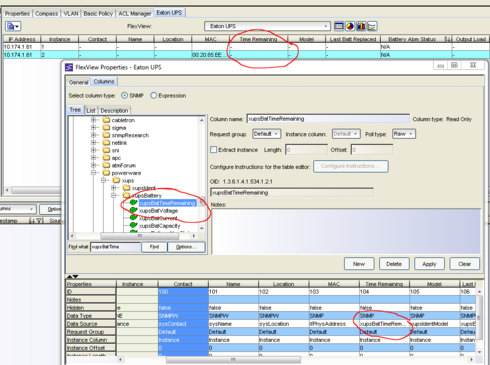Open the bar chart view icon

coord(361,26)
